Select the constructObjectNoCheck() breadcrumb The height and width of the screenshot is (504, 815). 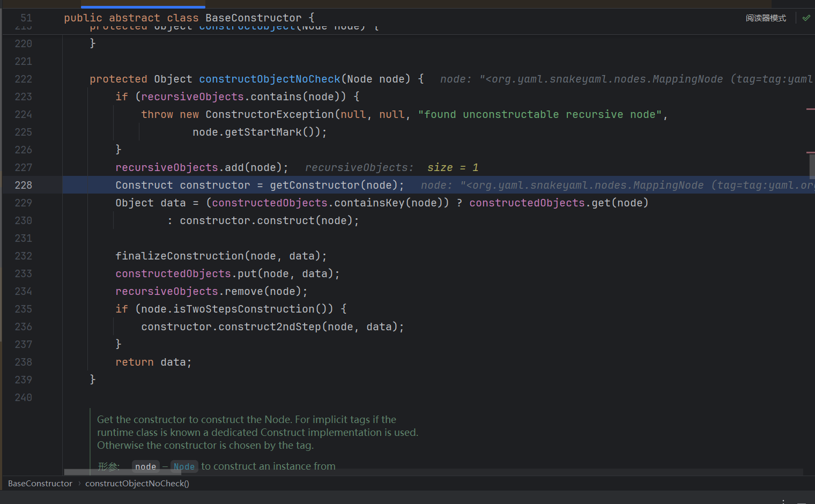pos(137,484)
